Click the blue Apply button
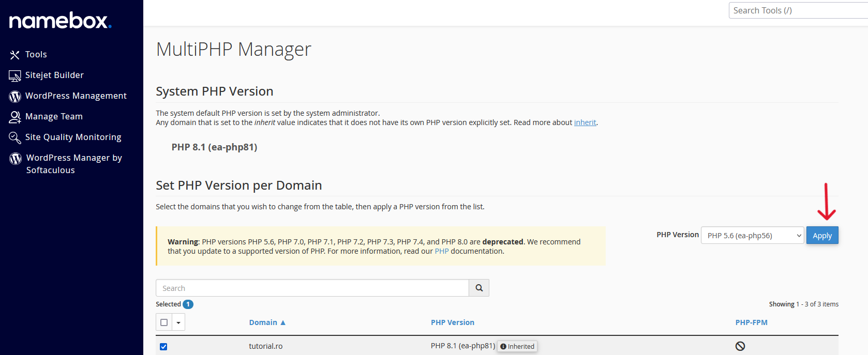The height and width of the screenshot is (355, 868). [822, 236]
